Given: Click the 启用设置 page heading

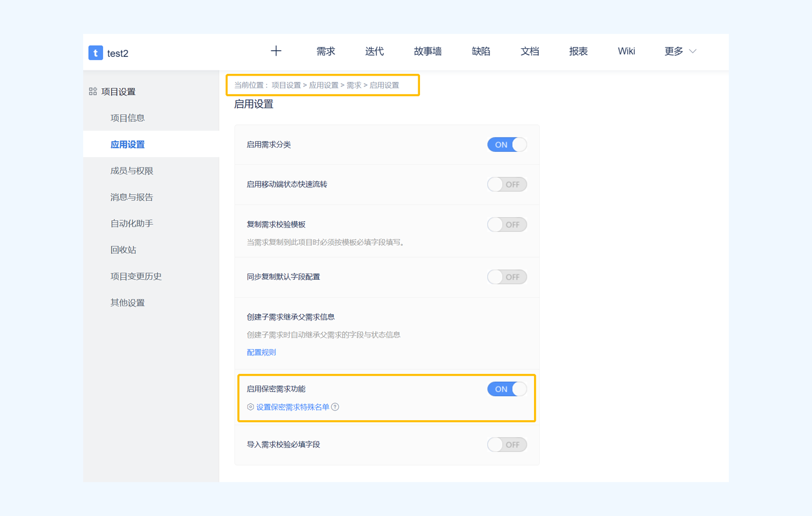Looking at the screenshot, I should click(x=254, y=104).
